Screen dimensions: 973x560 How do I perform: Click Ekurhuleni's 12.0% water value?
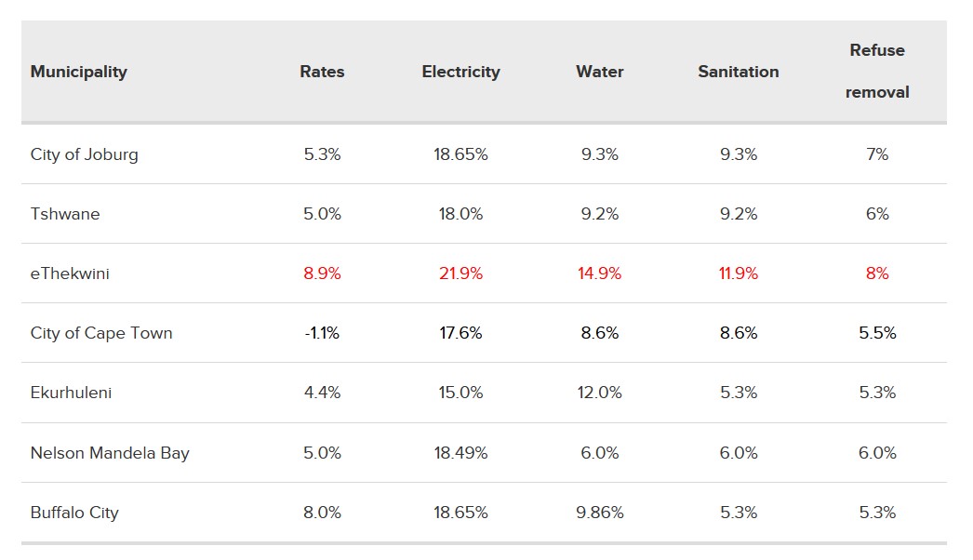(x=600, y=393)
